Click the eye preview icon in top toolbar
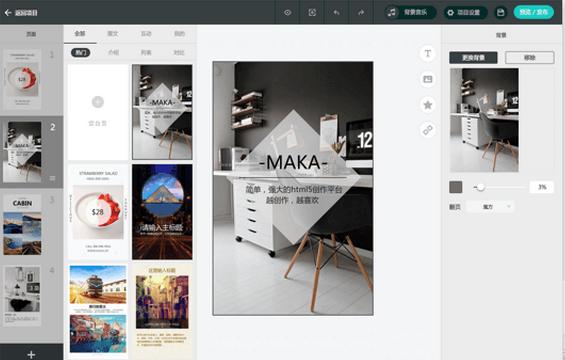Viewport: 565px width, 360px height. coord(288,13)
